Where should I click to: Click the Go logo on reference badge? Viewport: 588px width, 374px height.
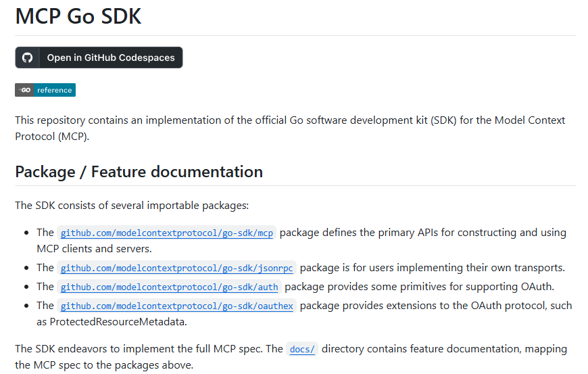25,90
